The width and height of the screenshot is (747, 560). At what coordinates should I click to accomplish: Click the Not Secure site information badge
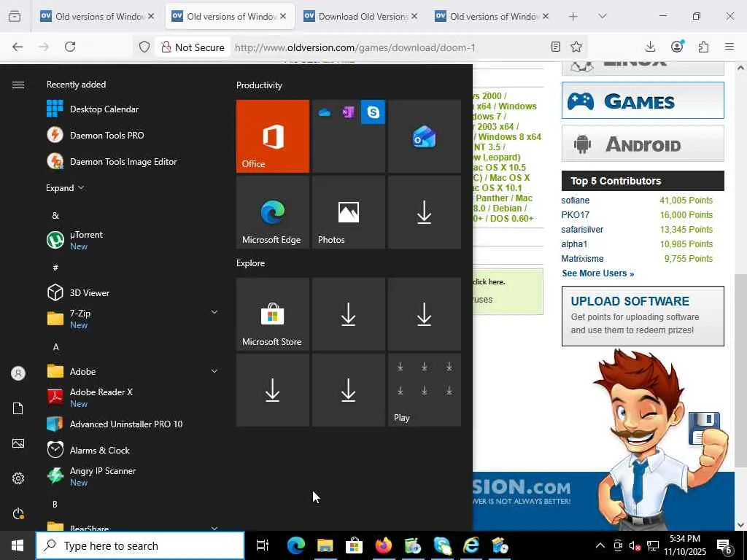coord(193,47)
